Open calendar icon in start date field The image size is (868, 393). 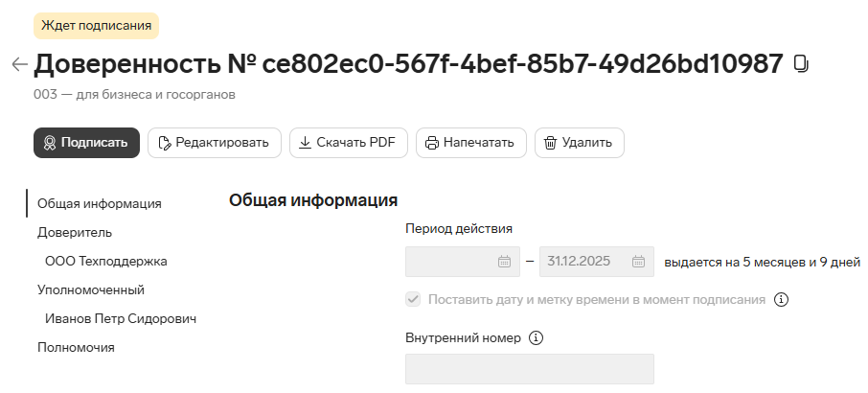504,262
